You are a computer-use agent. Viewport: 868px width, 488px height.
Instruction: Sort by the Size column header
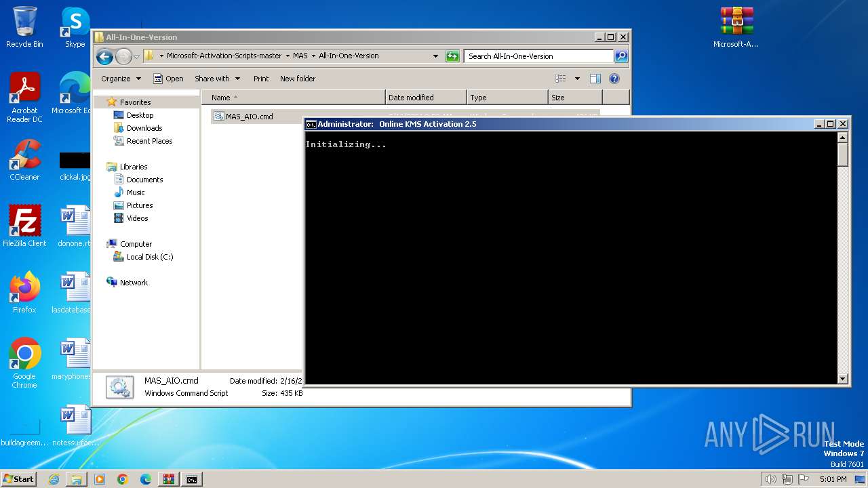pos(575,98)
